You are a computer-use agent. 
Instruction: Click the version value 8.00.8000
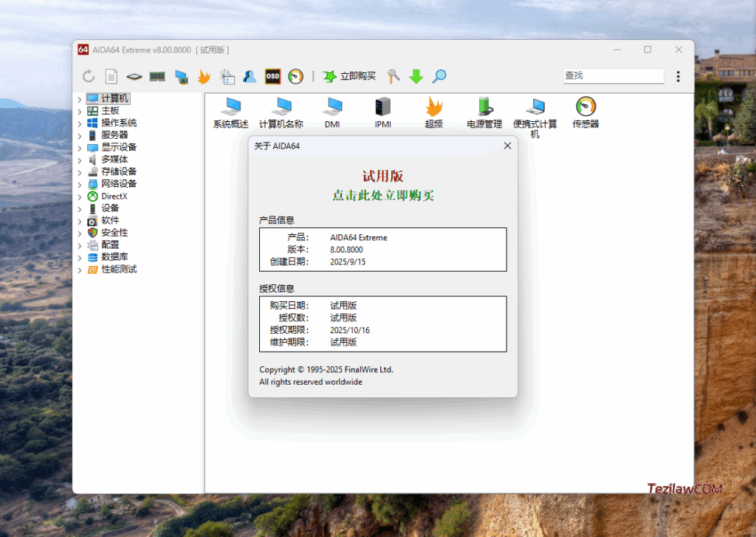pos(346,250)
